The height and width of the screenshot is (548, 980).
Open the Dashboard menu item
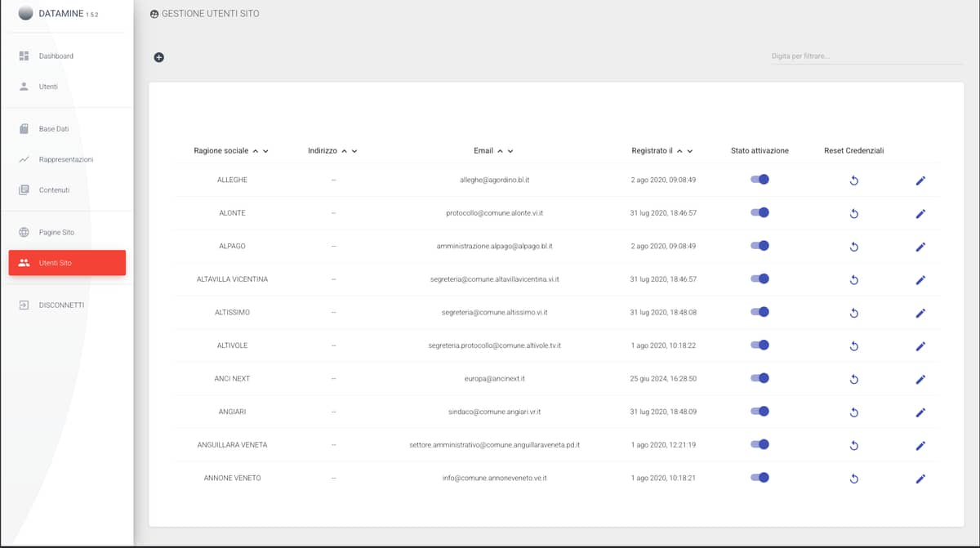(67, 56)
